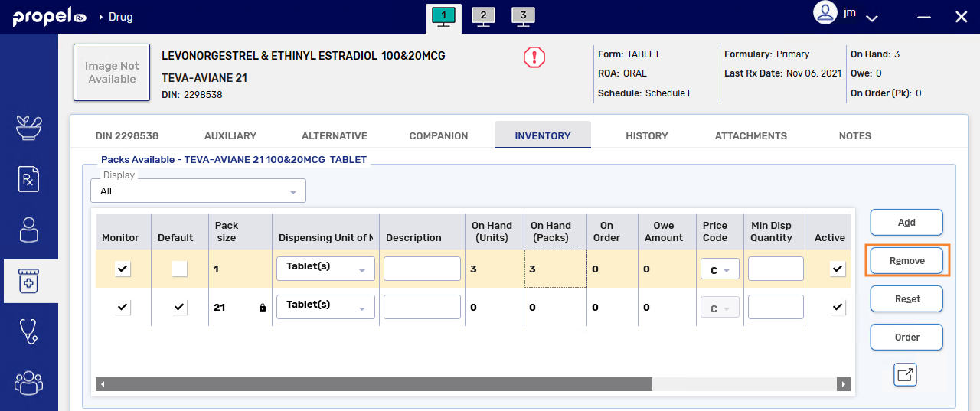Click scrollbar right arrow in packs table
The width and height of the screenshot is (980, 411).
(844, 384)
